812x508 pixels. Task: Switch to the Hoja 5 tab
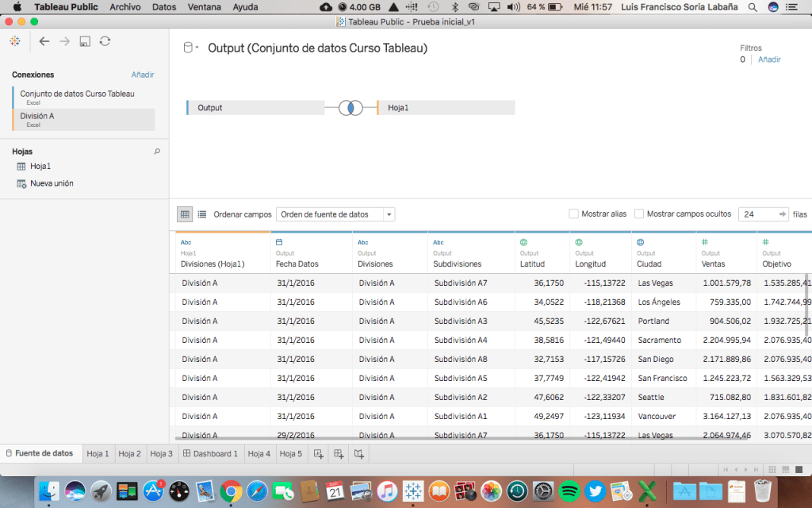(x=290, y=453)
